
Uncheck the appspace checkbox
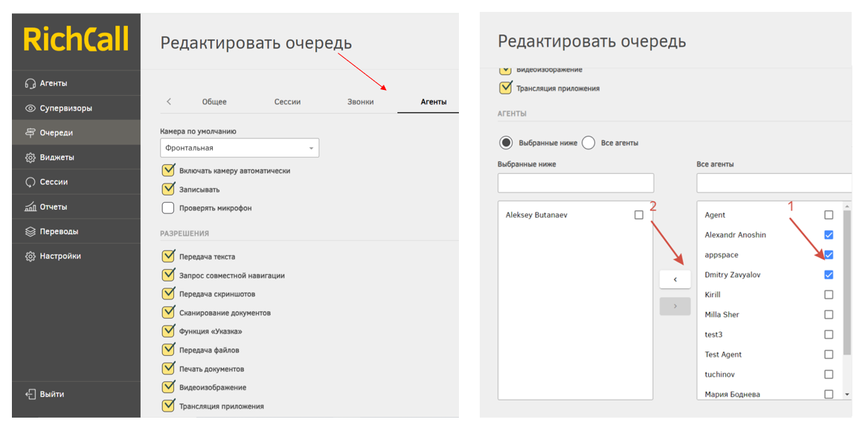(829, 254)
